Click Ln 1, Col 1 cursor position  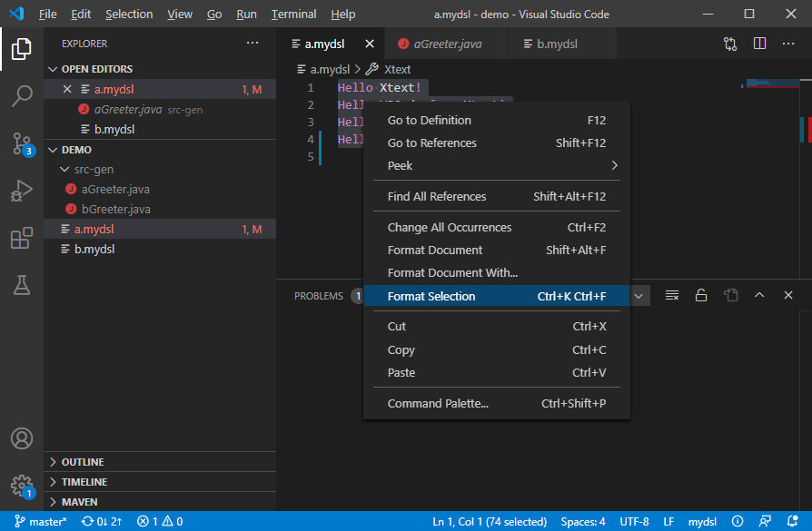[x=490, y=521]
